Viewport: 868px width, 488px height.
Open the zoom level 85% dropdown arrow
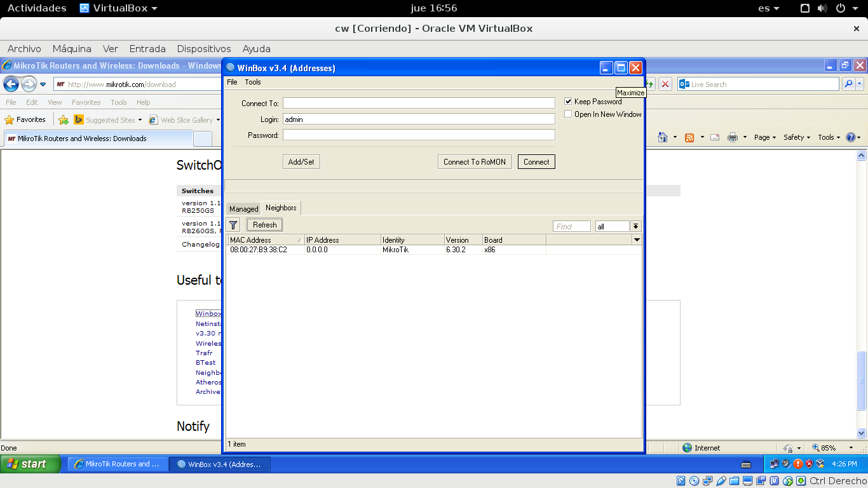851,448
